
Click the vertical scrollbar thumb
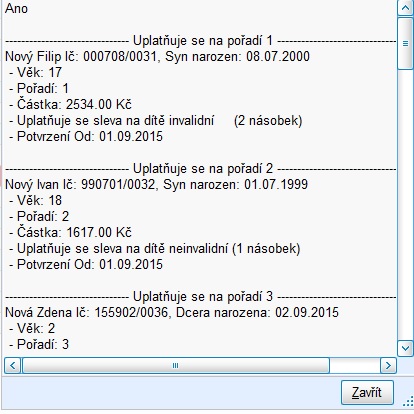[x=405, y=43]
